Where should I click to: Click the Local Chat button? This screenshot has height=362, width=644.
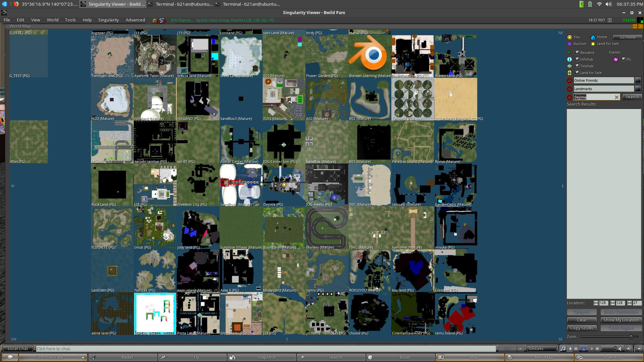18,349
